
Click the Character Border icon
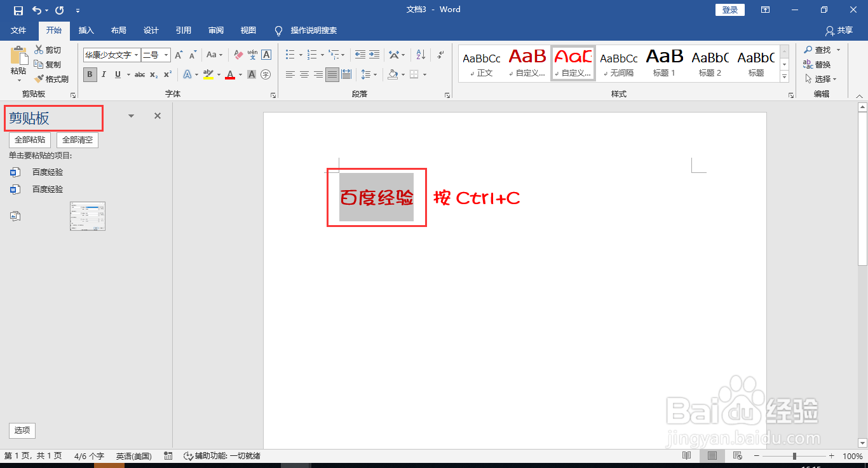[266, 55]
